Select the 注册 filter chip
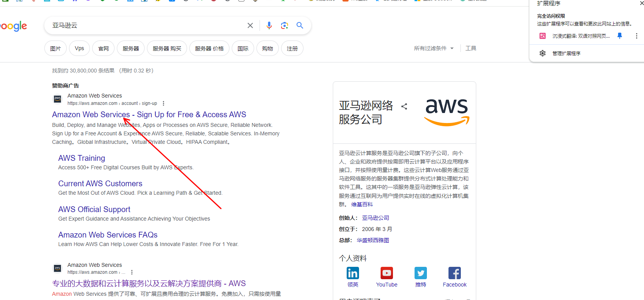 tap(292, 48)
